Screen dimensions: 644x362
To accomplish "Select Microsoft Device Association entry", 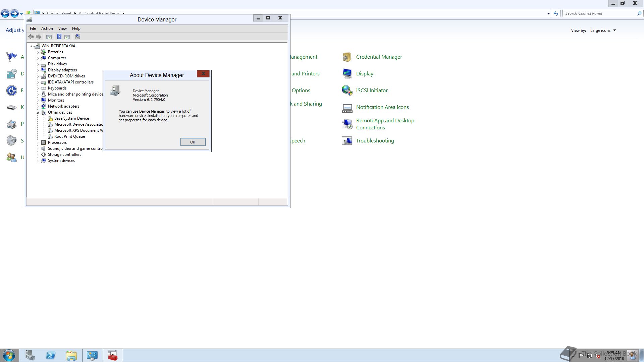I will point(78,124).
